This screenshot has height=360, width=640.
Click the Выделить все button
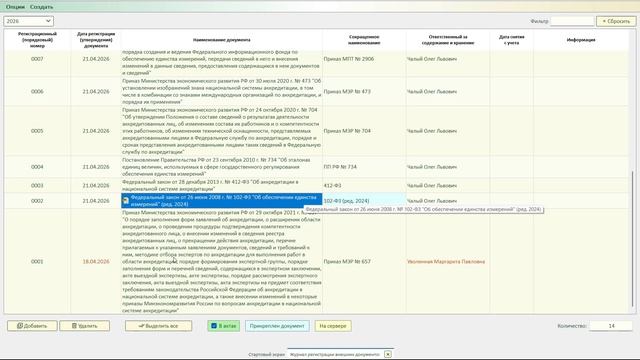(x=158, y=326)
